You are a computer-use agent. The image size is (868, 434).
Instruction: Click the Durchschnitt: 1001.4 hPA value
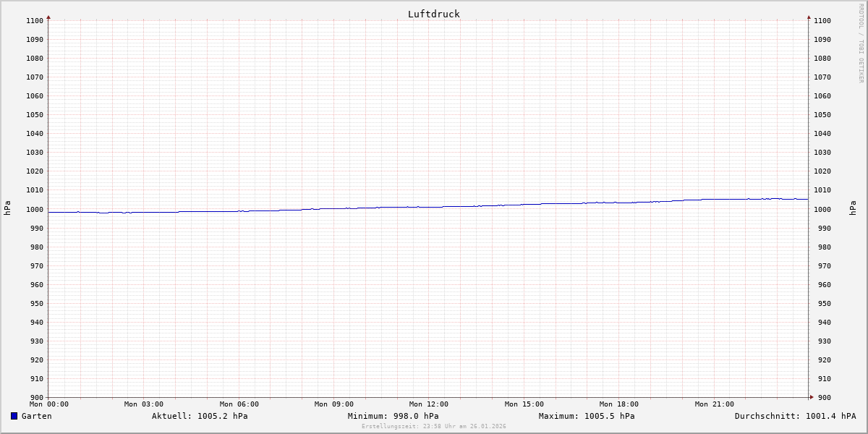click(x=795, y=416)
